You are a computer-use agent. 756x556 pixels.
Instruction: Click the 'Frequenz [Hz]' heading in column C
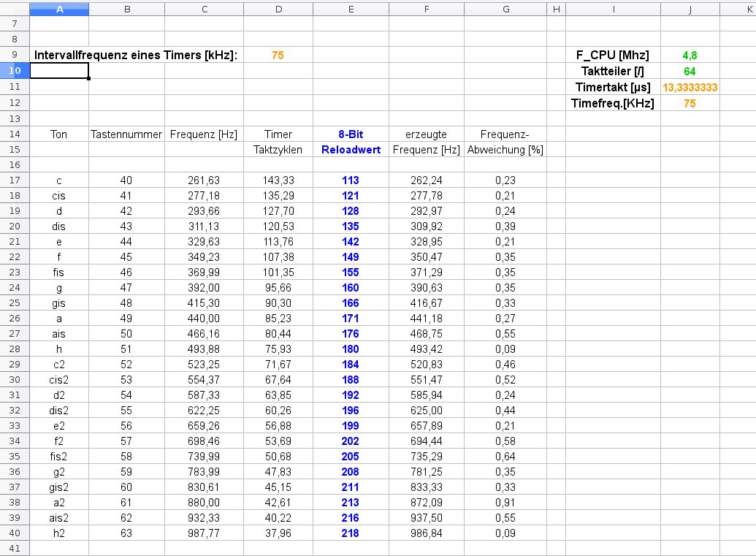click(x=204, y=134)
